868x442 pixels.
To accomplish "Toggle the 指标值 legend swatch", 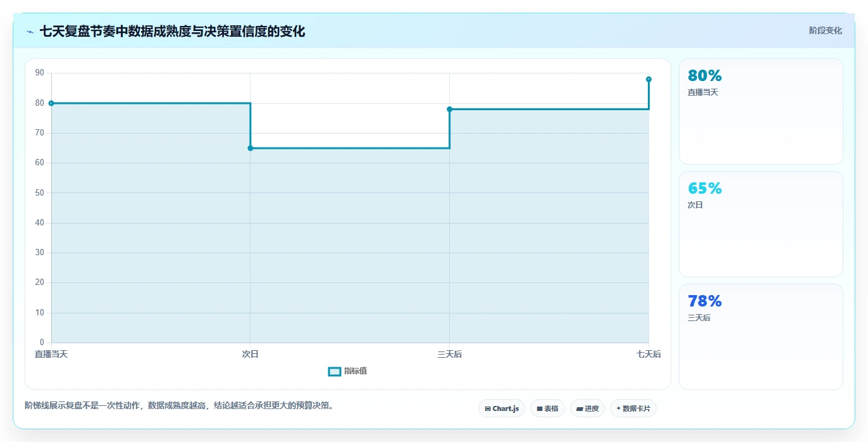I will tap(335, 371).
